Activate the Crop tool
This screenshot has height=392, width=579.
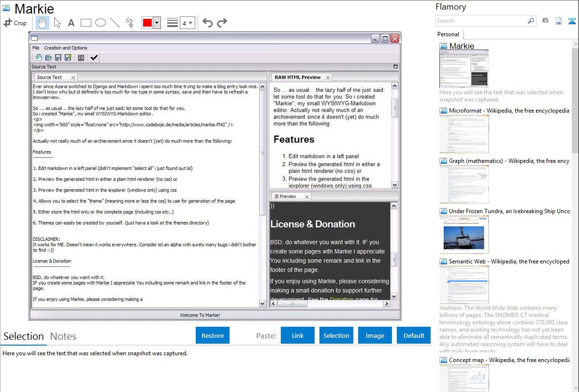pos(15,23)
